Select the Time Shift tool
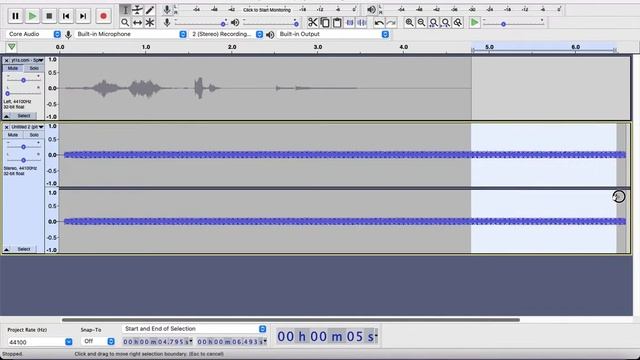640x360 pixels. [x=138, y=22]
